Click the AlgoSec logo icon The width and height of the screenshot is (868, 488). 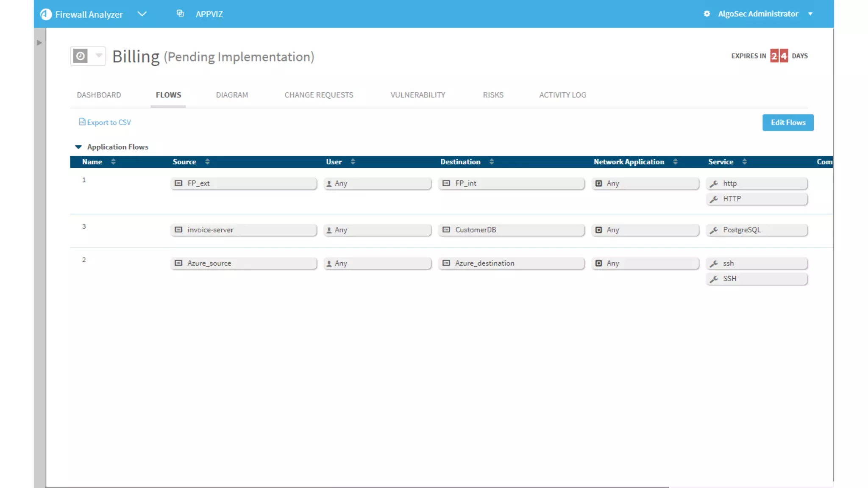click(x=46, y=14)
